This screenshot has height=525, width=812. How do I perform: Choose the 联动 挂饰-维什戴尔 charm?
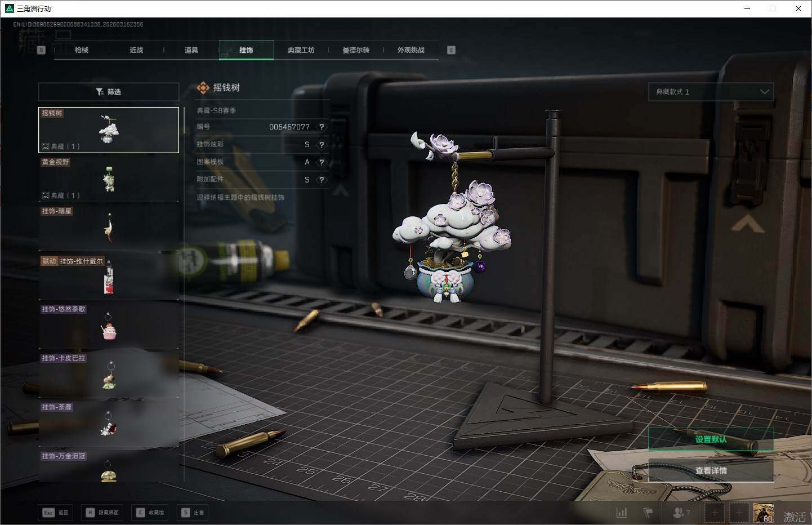pyautogui.click(x=109, y=277)
